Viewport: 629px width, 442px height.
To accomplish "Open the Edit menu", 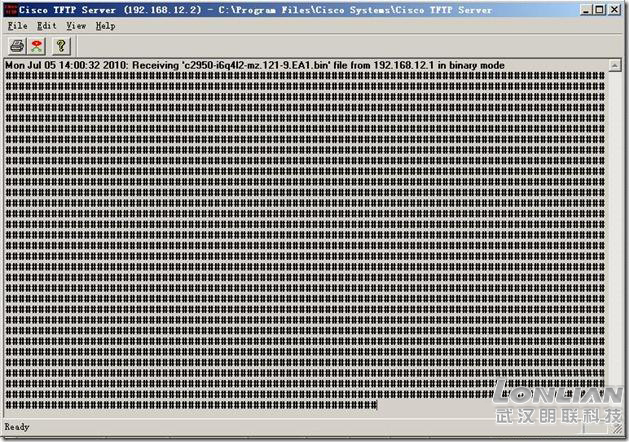I will 47,26.
